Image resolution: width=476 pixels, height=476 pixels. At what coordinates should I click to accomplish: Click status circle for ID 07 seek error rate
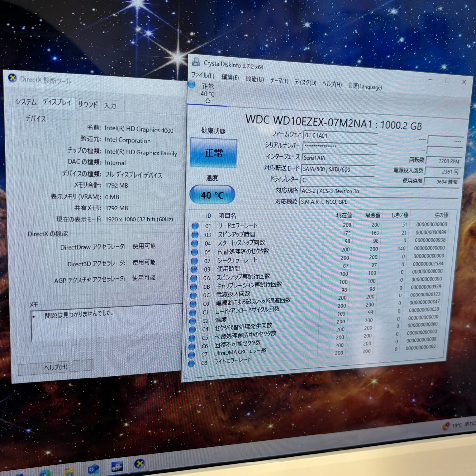click(194, 261)
